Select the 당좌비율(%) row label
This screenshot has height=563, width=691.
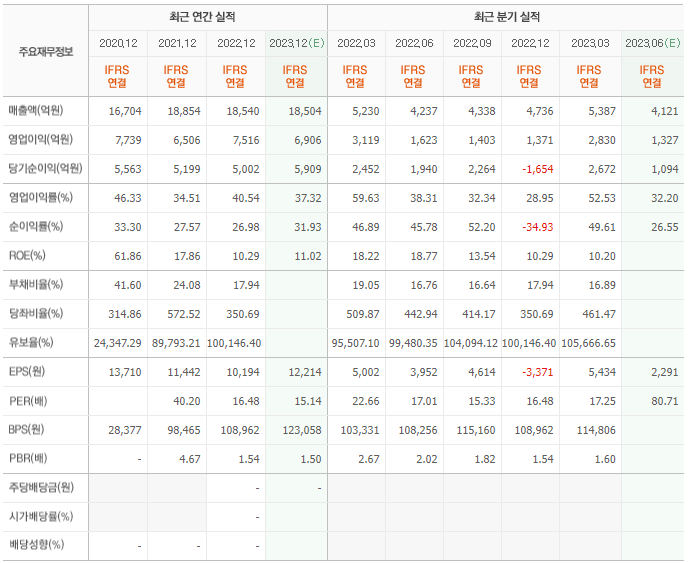pyautogui.click(x=36, y=314)
